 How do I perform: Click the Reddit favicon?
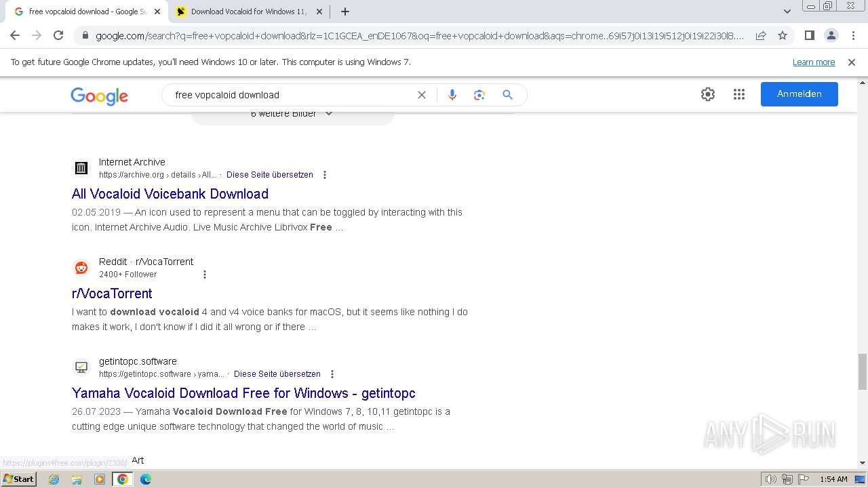pyautogui.click(x=81, y=268)
